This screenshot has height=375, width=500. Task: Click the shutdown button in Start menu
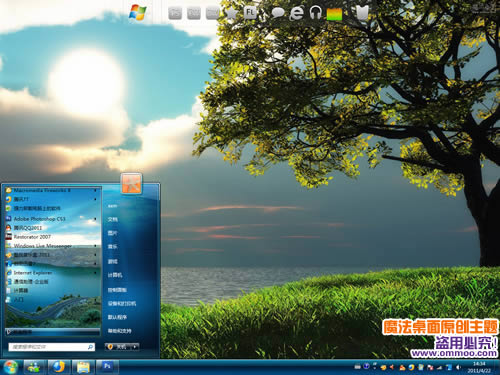(118, 347)
